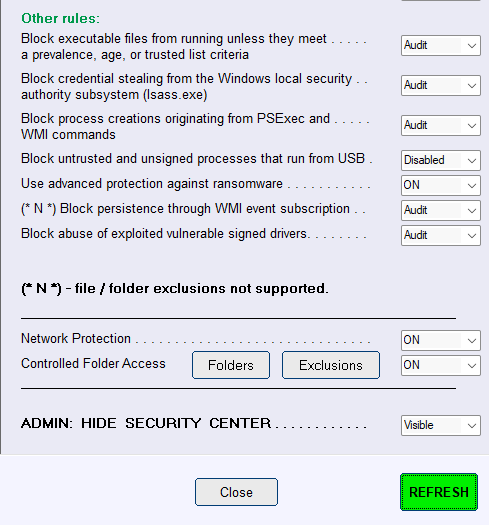Click the ADMIN: HIDE SECURITY CENTER label

(x=146, y=424)
